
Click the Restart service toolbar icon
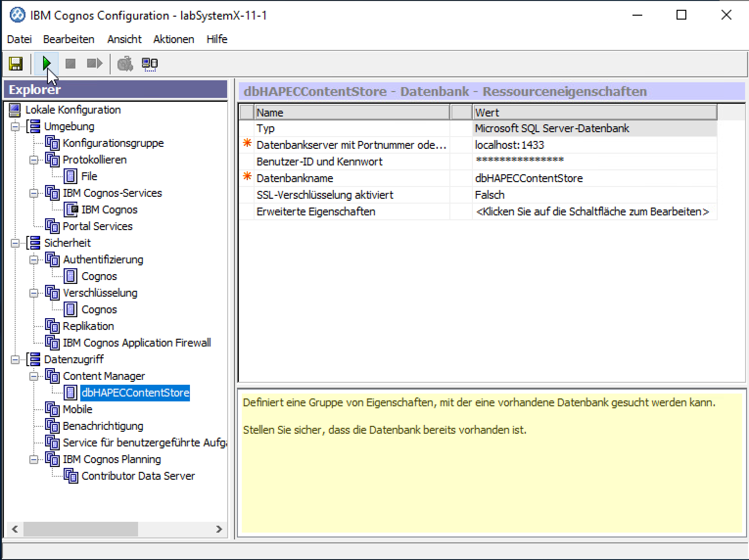pos(94,64)
